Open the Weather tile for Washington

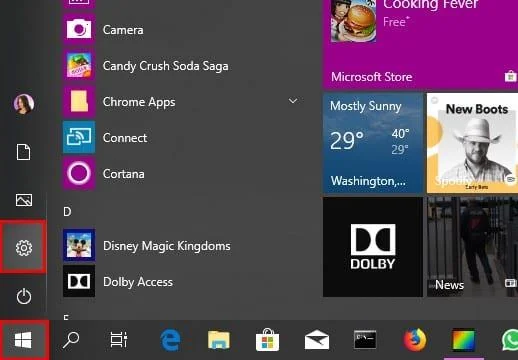pos(373,143)
